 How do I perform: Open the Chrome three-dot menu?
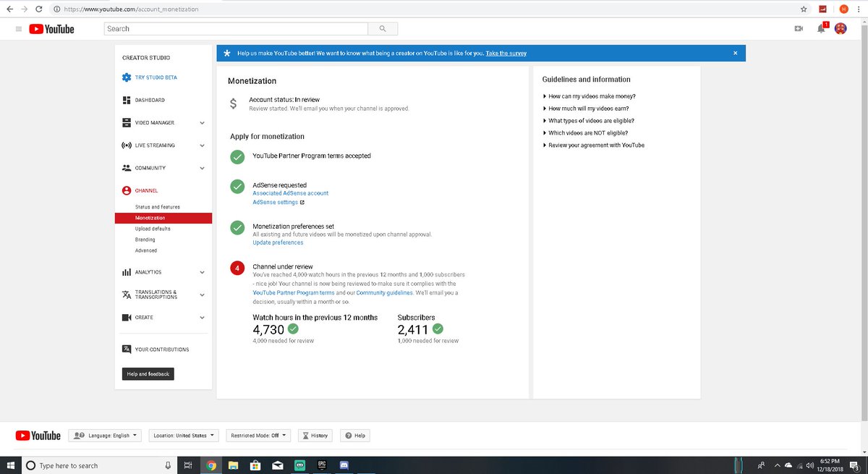(x=860, y=9)
